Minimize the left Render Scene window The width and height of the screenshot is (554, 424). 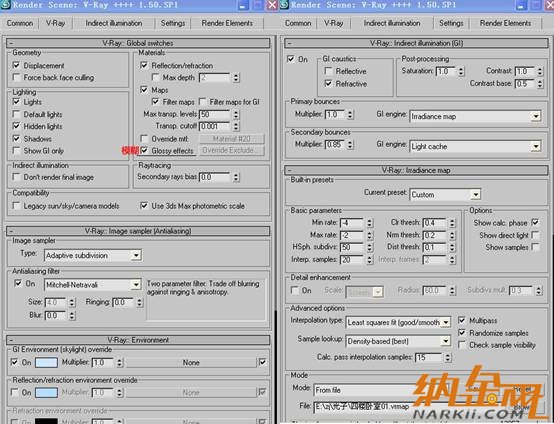coord(242,5)
